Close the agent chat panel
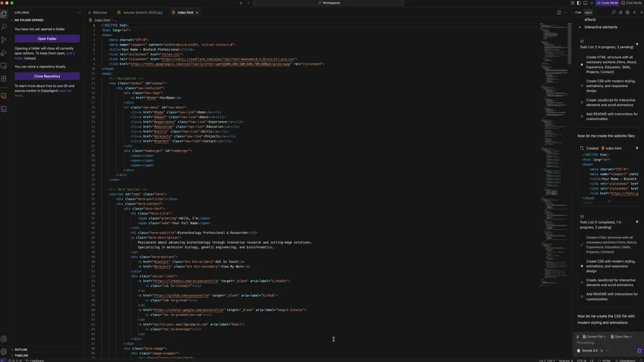 coord(640,13)
